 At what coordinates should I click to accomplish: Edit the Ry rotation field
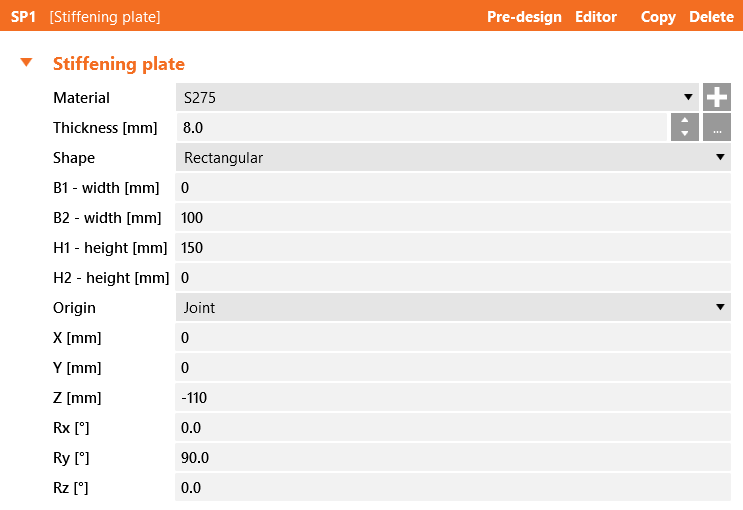click(x=452, y=457)
